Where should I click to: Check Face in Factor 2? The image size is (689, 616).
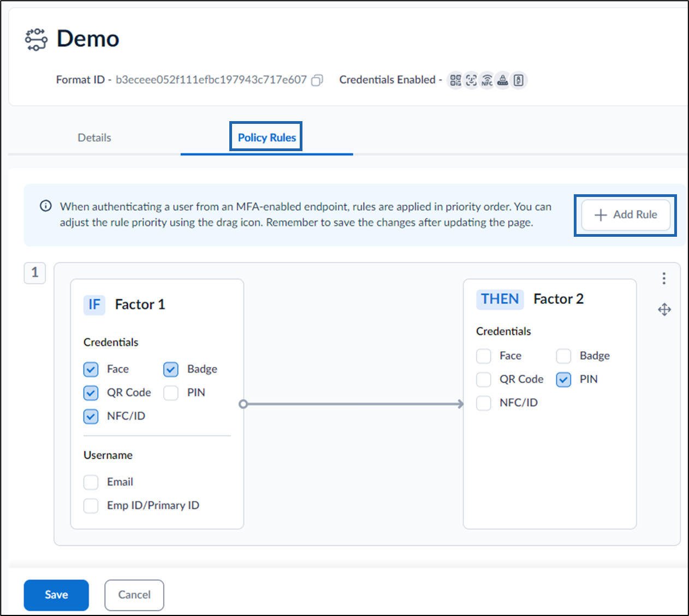484,356
